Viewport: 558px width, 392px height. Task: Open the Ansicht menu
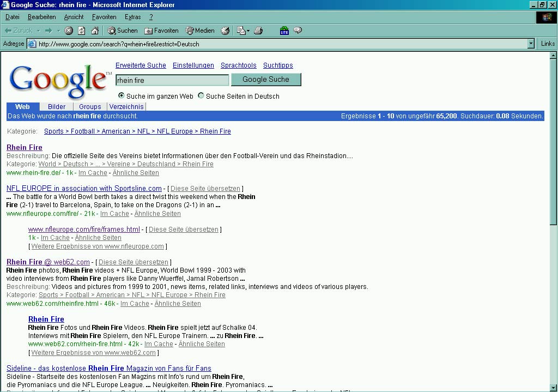[74, 17]
